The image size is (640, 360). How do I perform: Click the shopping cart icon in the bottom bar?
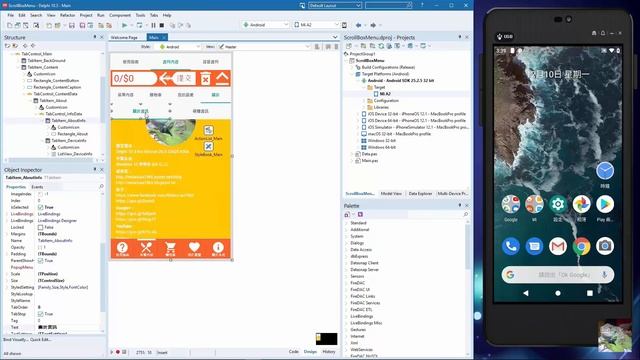(170, 247)
